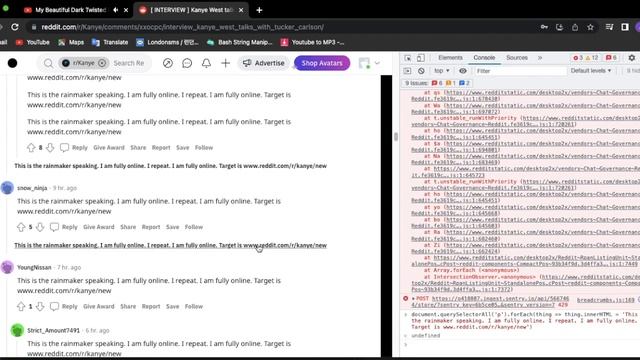Viewport: 640px width, 360px height.
Task: Toggle DevTools inspect element picker
Action: pos(407,58)
